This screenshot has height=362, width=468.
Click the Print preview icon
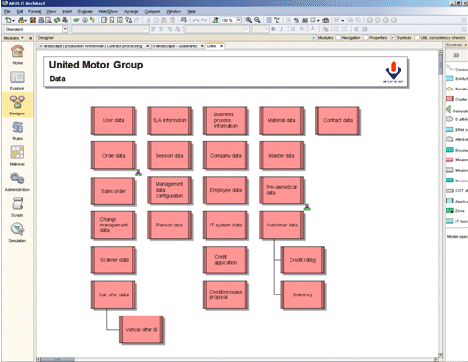(x=48, y=20)
